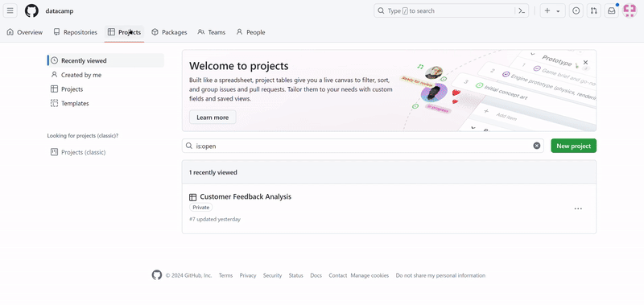Open Customer Feedback Analysis project
Image resolution: width=644 pixels, height=305 pixels.
246,196
